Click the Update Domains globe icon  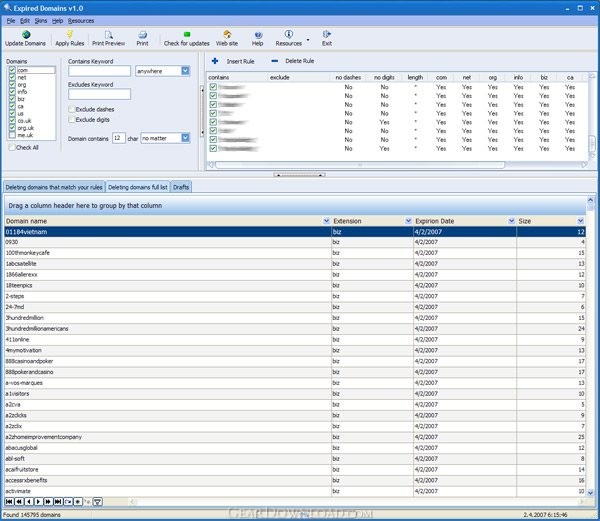[26, 34]
